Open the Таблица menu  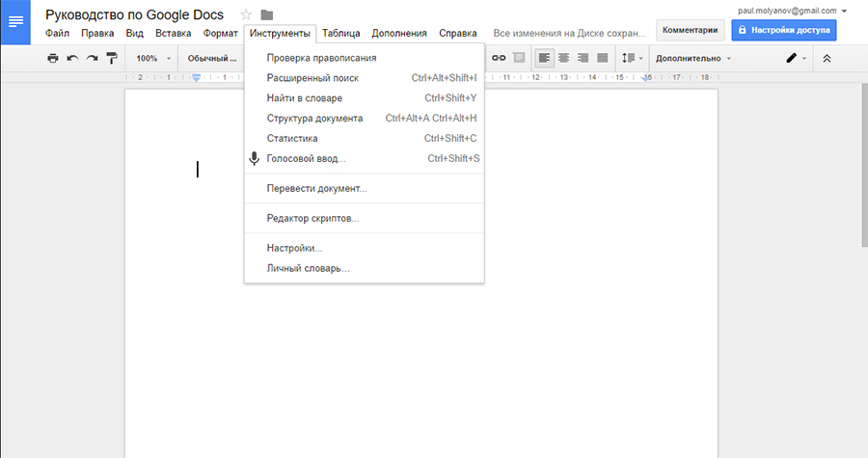[341, 33]
